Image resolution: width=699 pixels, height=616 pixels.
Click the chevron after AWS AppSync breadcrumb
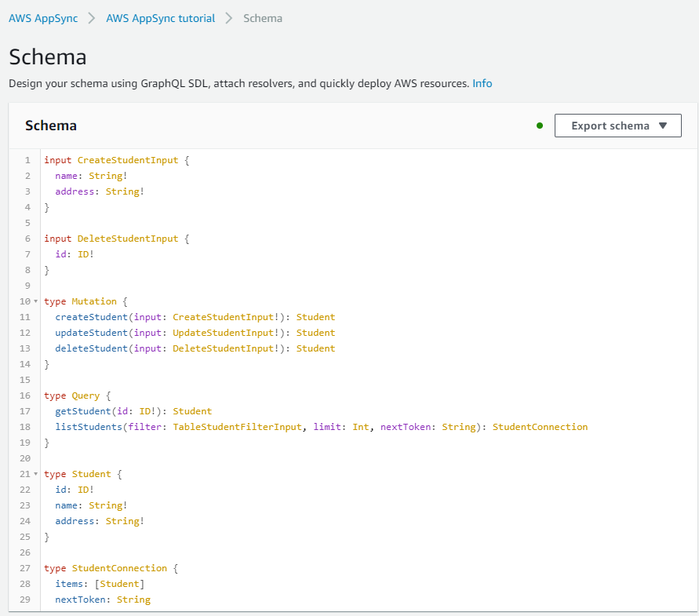[x=92, y=18]
